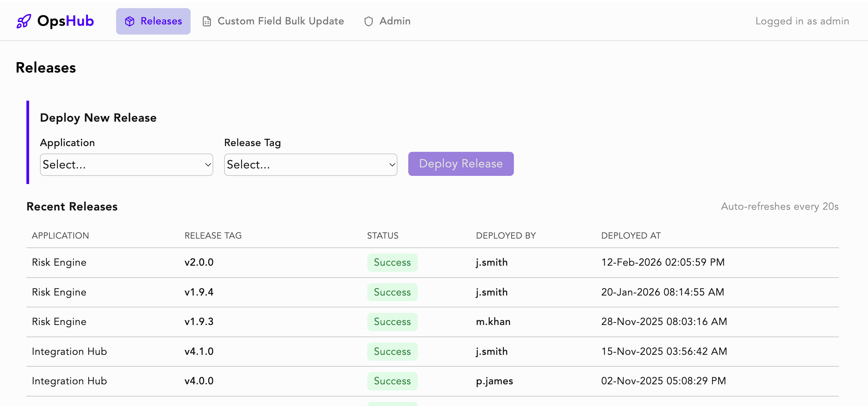Click the Auto-refreshes every 20s label
The width and height of the screenshot is (868, 406).
(x=779, y=206)
